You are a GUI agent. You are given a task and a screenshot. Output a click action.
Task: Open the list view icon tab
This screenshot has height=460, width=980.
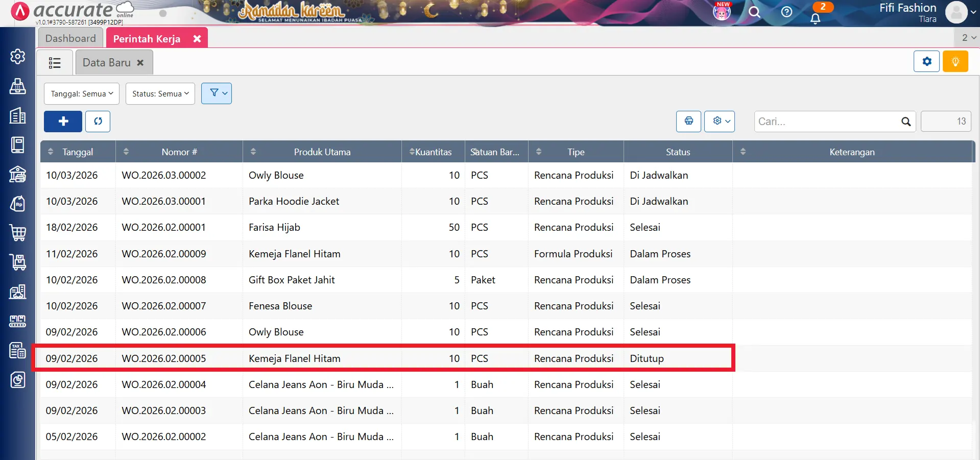coord(54,63)
